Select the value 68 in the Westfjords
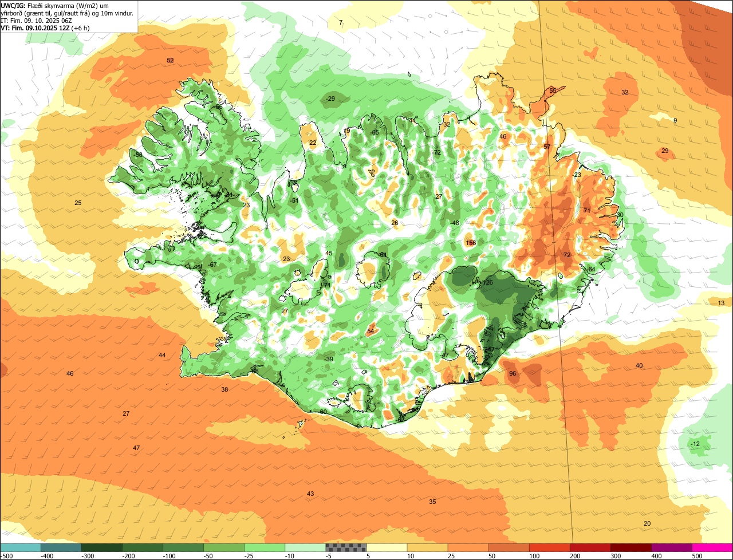 pyautogui.click(x=139, y=155)
